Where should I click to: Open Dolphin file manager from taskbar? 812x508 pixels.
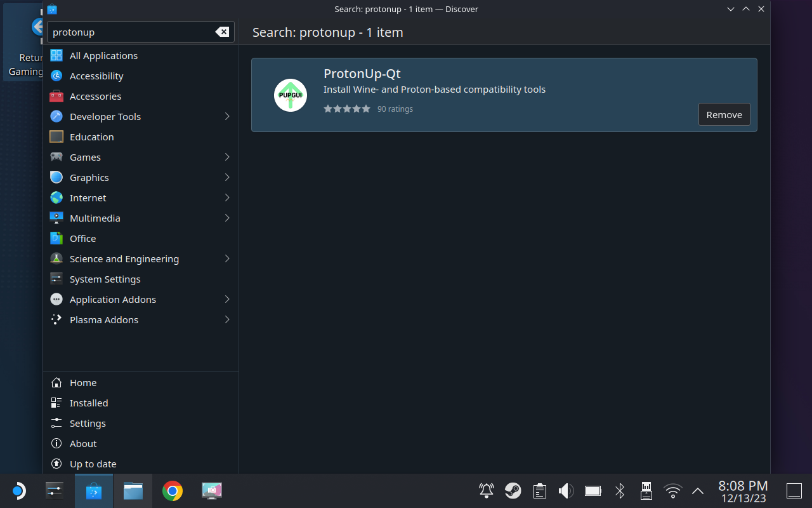[133, 491]
